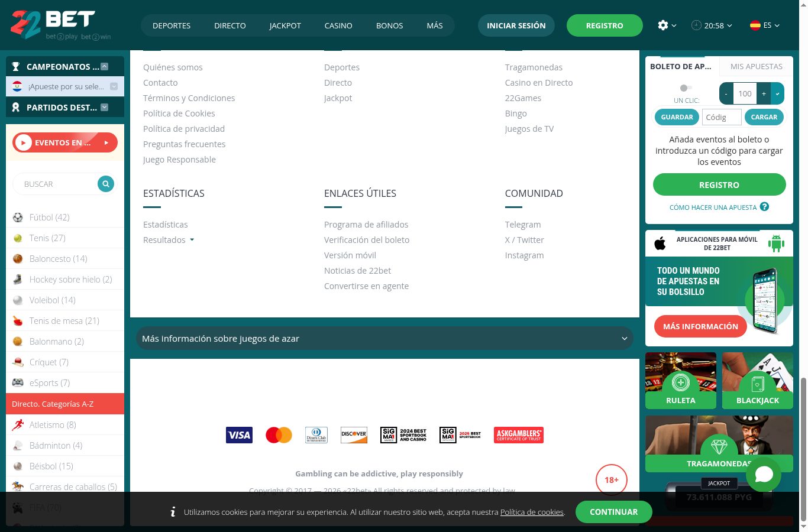The width and height of the screenshot is (808, 532).
Task: Click the 22BET logo
Action: [x=60, y=25]
